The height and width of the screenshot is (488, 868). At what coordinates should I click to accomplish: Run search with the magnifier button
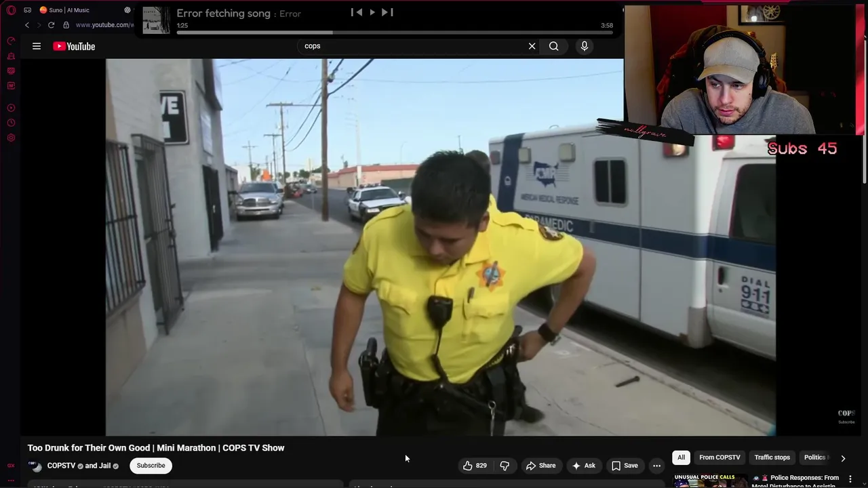tap(554, 46)
